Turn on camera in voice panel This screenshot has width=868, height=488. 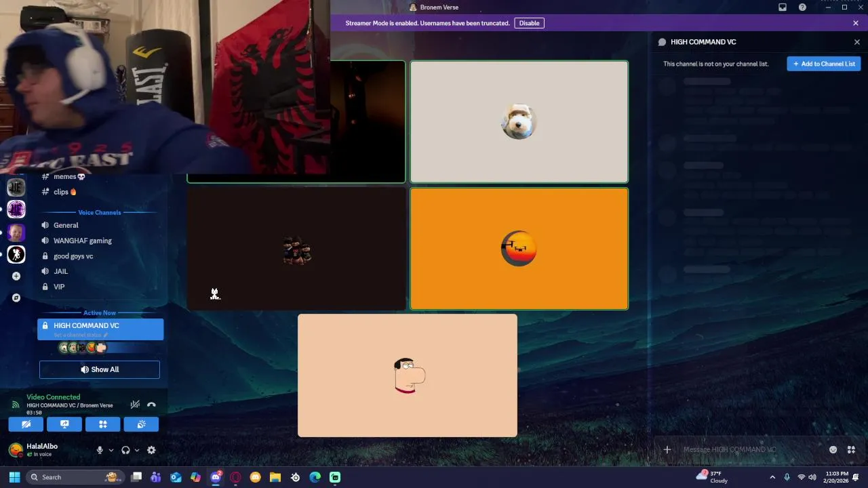26,424
